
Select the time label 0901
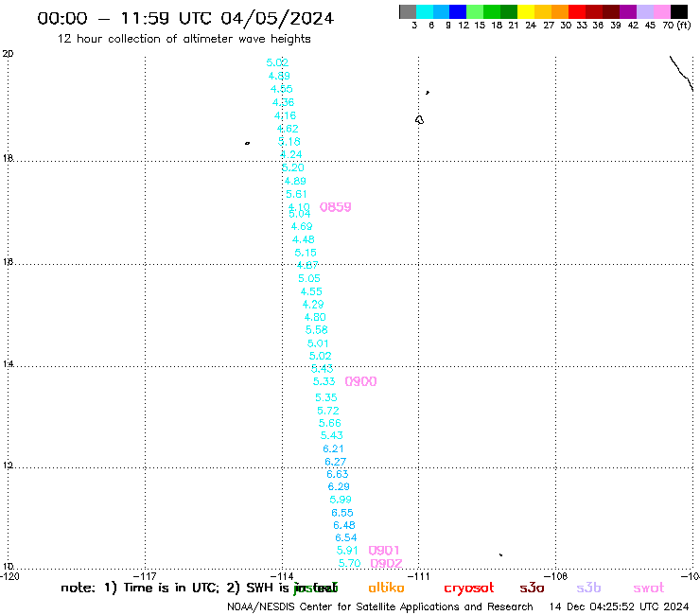[x=384, y=551]
